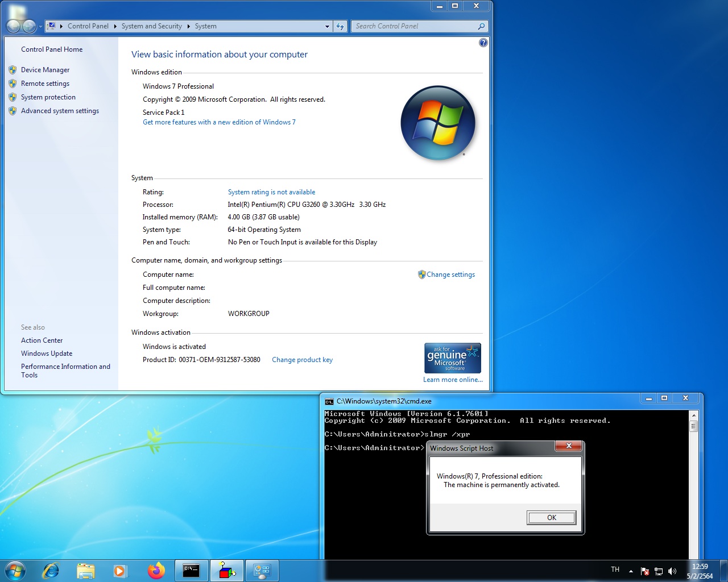Open Action Center under See also

point(42,340)
